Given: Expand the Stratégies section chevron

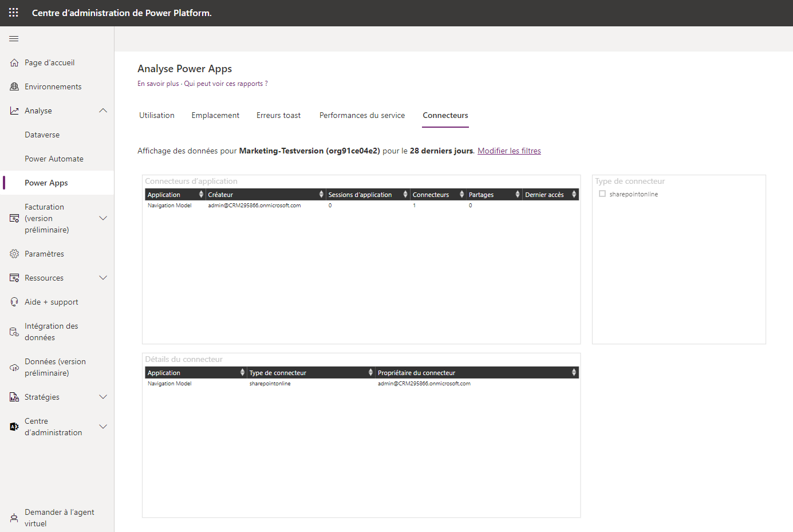Looking at the screenshot, I should 103,397.
